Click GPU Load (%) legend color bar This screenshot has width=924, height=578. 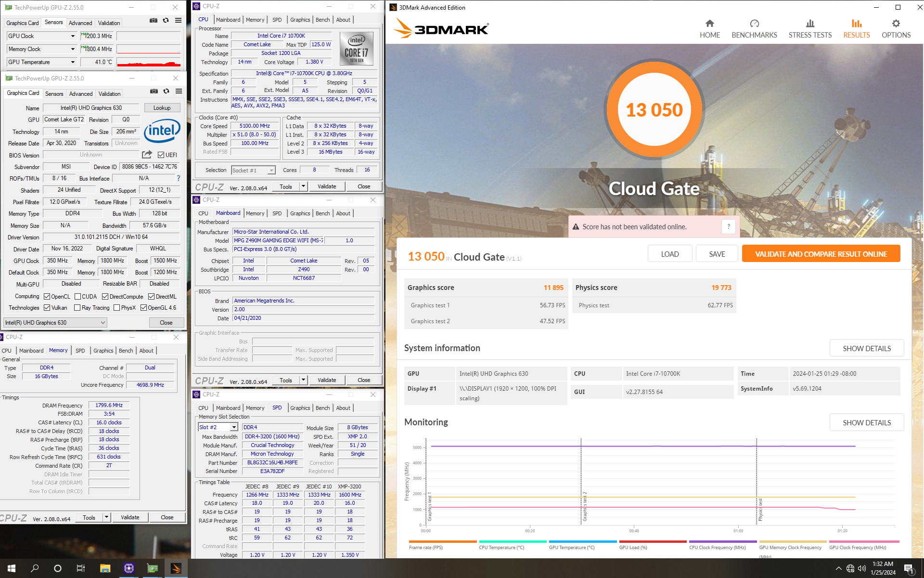point(653,541)
